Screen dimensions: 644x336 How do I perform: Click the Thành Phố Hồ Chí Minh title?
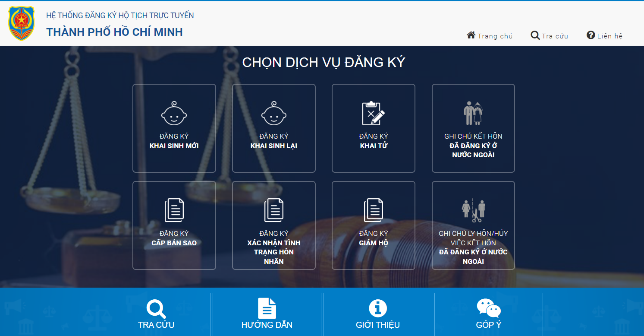pos(115,32)
